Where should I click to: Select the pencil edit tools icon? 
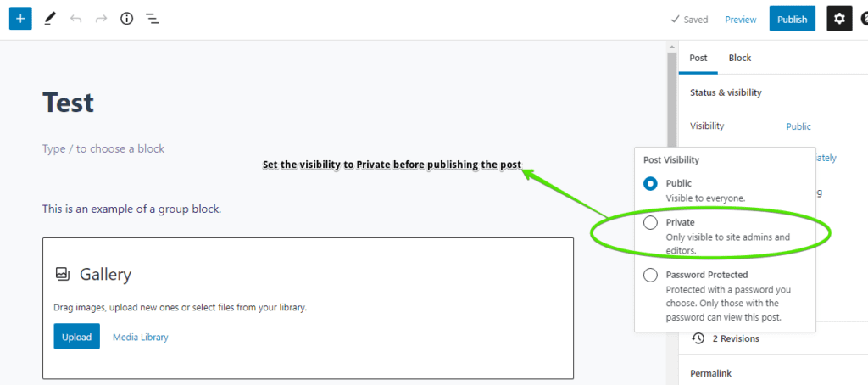pos(50,19)
